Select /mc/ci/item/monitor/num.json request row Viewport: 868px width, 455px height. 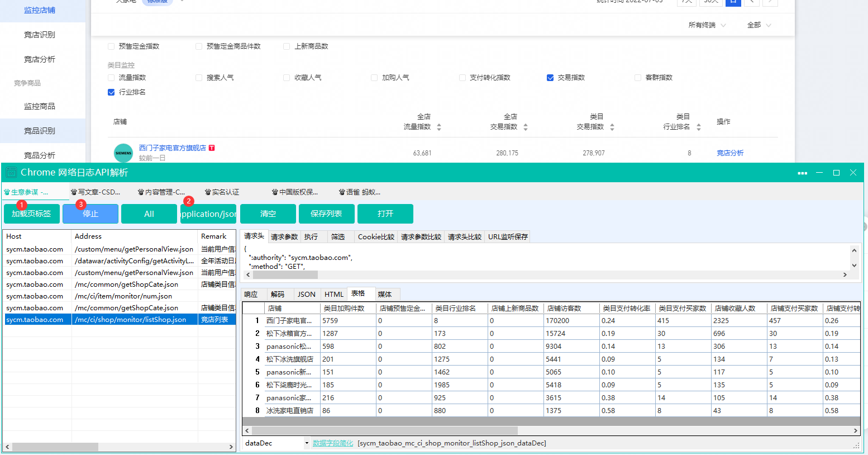pyautogui.click(x=120, y=296)
